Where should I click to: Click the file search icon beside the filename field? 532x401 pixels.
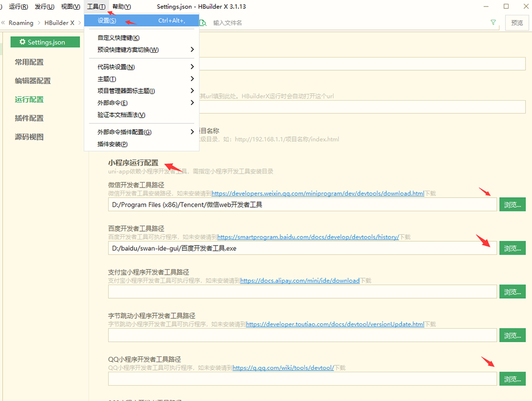click(203, 23)
